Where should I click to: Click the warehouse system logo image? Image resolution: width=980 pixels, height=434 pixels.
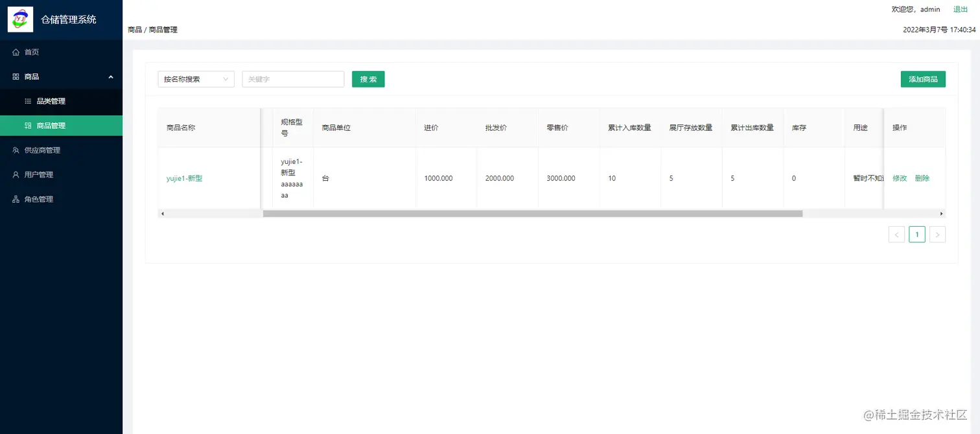pos(20,19)
